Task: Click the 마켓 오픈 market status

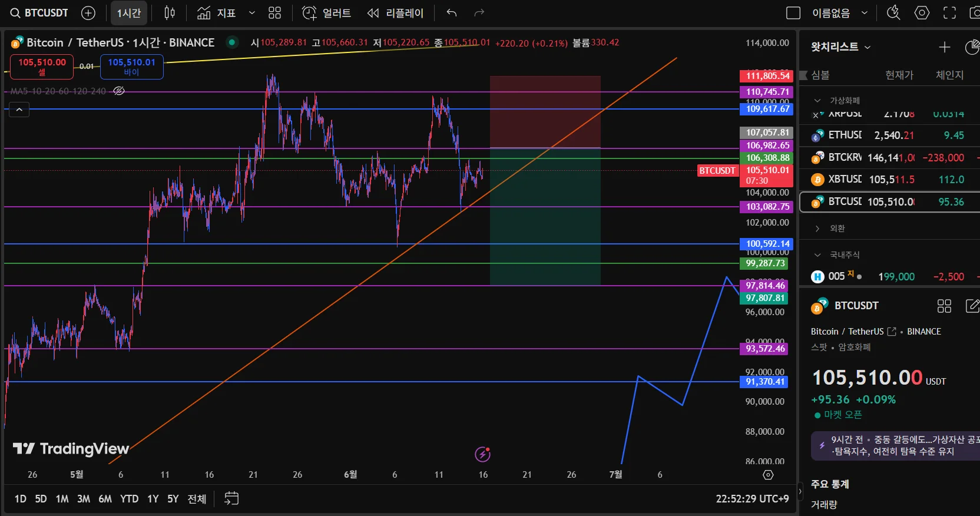Action: coord(838,415)
